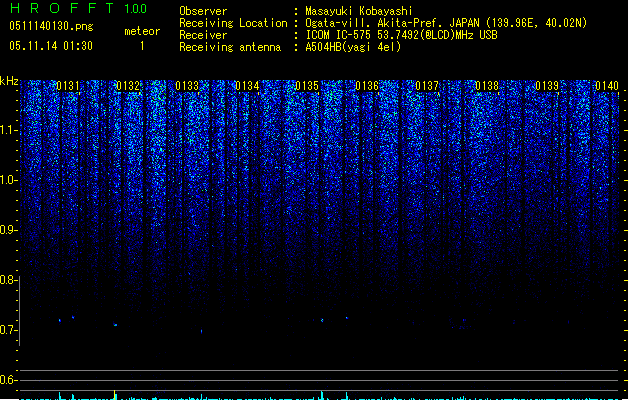Click the 0.8 kHz axis tick label
The height and width of the screenshot is (400, 629).
pos(8,280)
